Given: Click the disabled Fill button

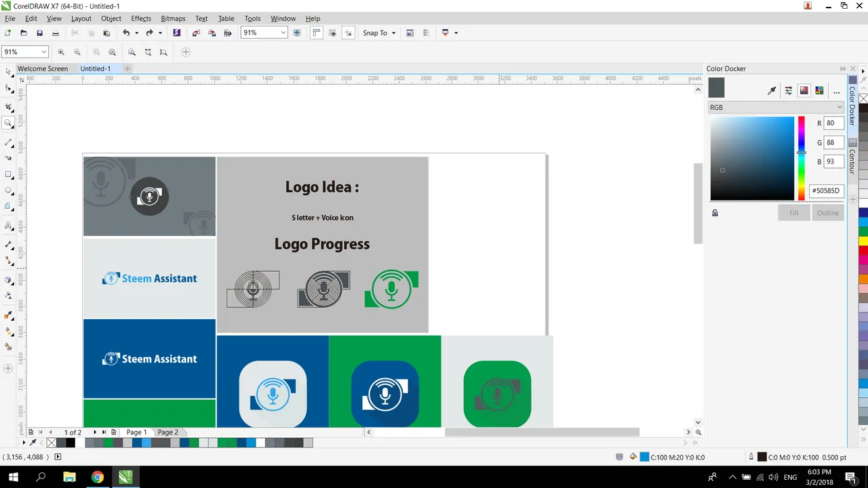Looking at the screenshot, I should click(793, 213).
